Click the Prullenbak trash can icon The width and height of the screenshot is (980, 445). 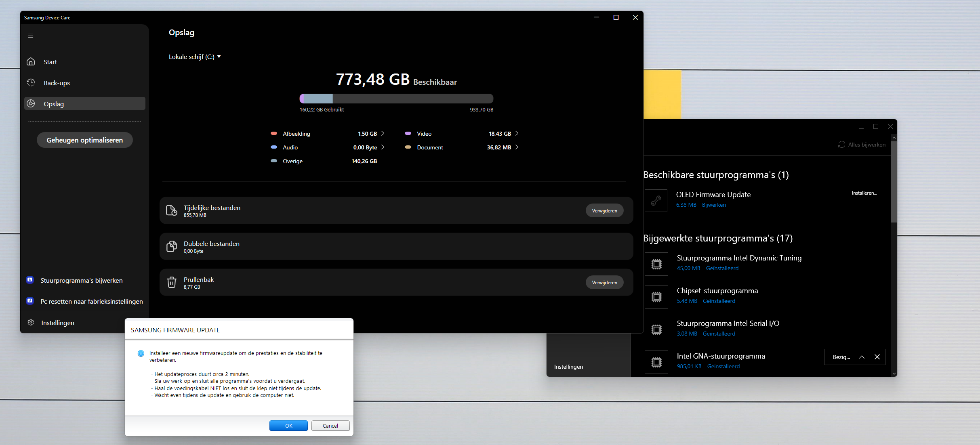coord(172,282)
